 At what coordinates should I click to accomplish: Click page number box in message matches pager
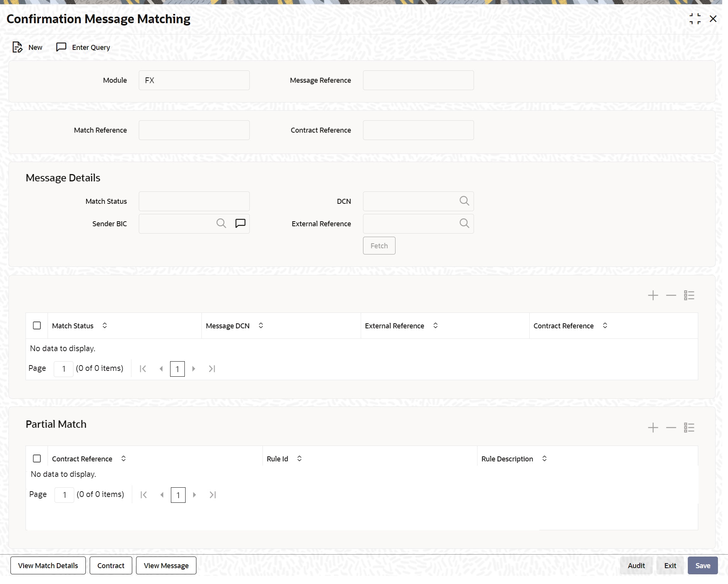pos(63,369)
